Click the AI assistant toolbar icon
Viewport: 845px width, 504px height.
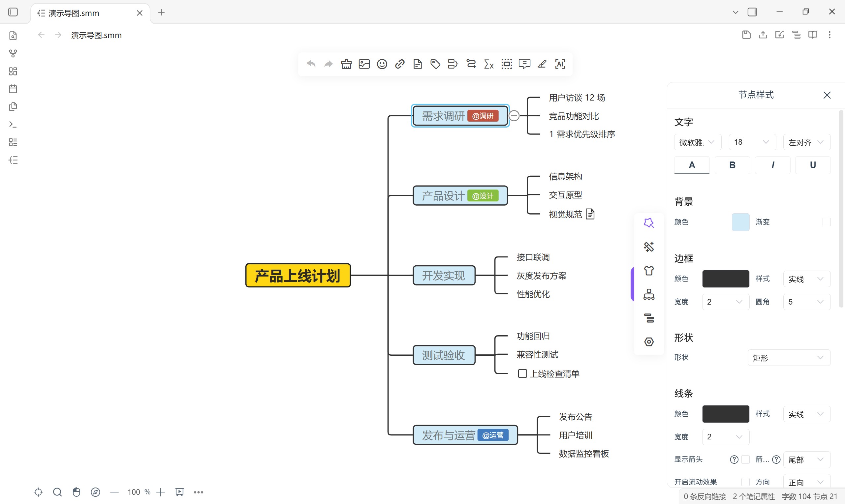pos(560,64)
